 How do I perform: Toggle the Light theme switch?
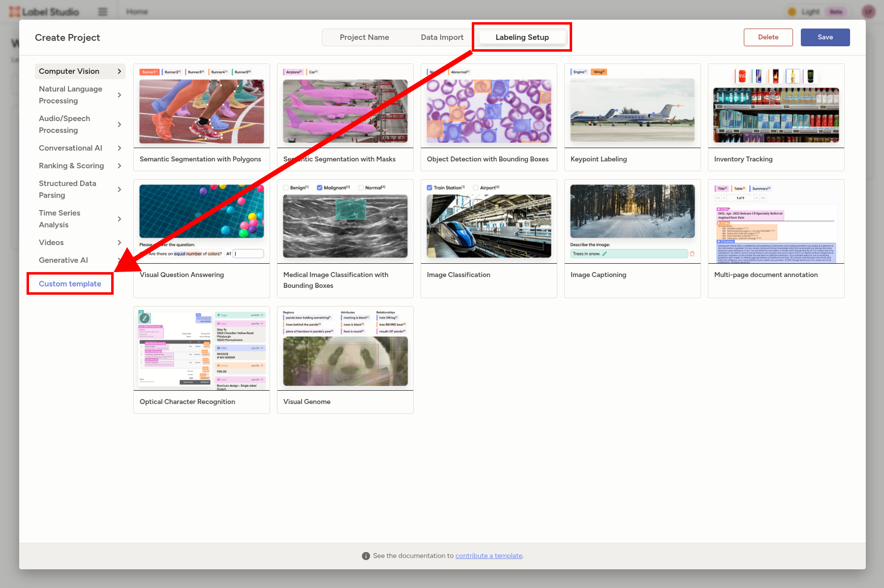coord(811,12)
